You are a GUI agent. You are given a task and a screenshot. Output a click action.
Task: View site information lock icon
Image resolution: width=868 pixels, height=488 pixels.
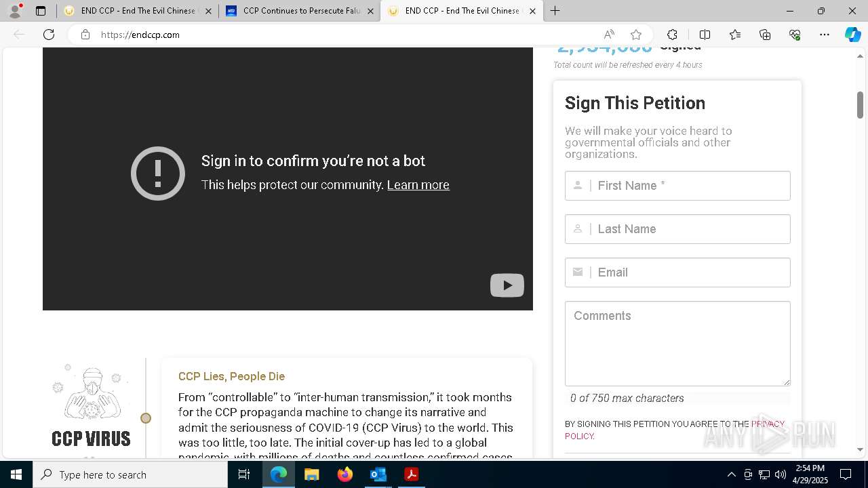click(85, 35)
